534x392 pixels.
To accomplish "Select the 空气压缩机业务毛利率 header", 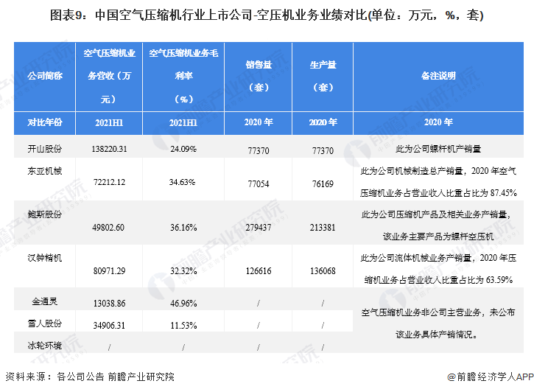I will coord(183,76).
